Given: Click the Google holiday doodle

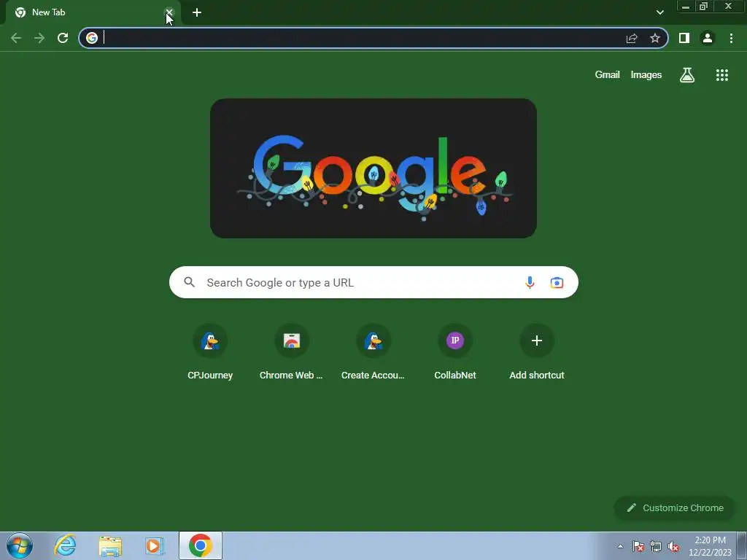Looking at the screenshot, I should tap(373, 168).
